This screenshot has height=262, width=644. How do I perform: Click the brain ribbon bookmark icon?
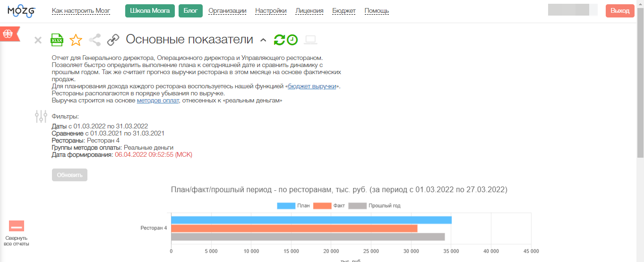coord(9,34)
